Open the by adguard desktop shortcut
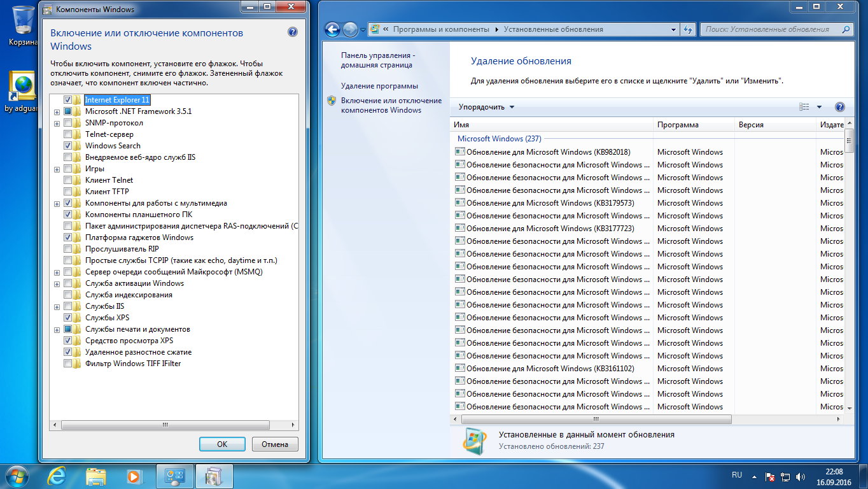The height and width of the screenshot is (489, 868). coord(23,90)
